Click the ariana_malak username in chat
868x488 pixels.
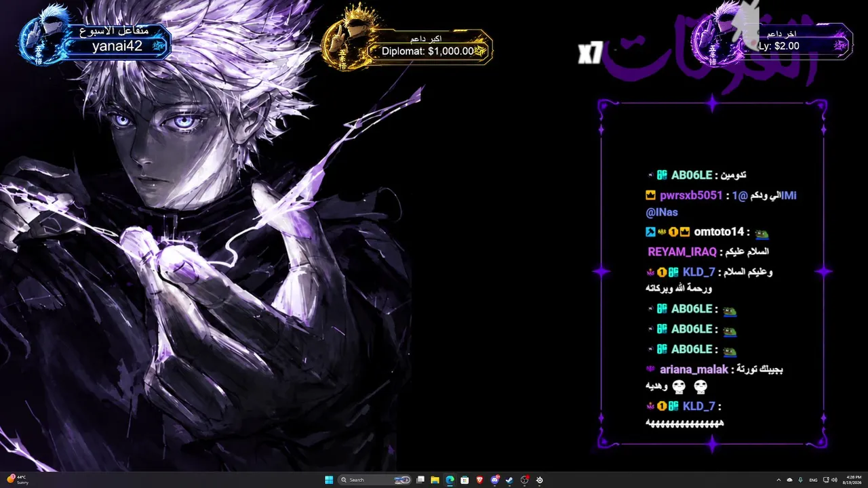pos(694,369)
